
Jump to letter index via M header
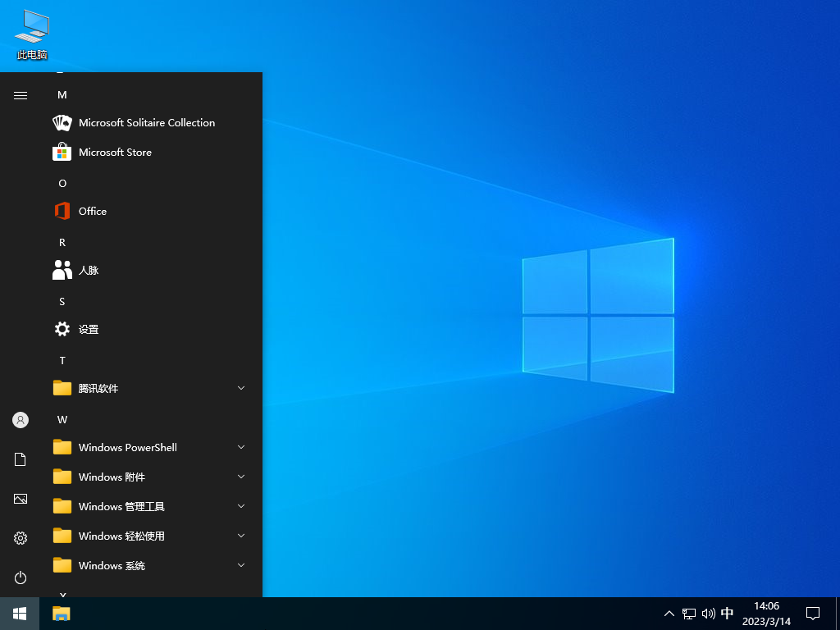point(62,95)
